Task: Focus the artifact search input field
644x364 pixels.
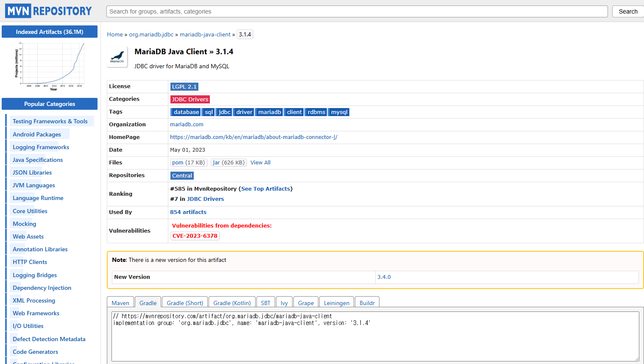Action: 357,11
